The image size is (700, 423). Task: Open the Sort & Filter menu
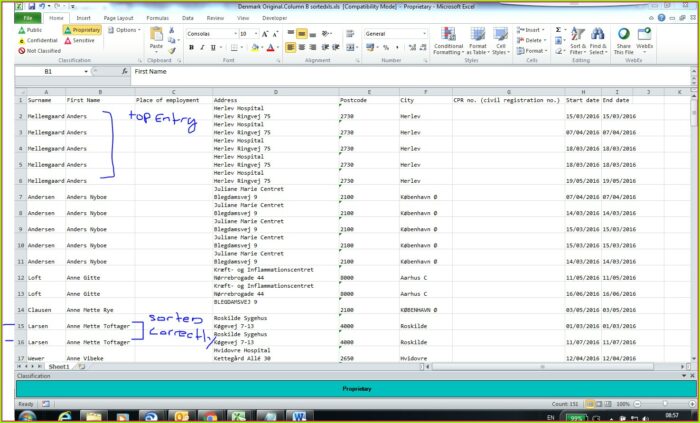[x=578, y=41]
